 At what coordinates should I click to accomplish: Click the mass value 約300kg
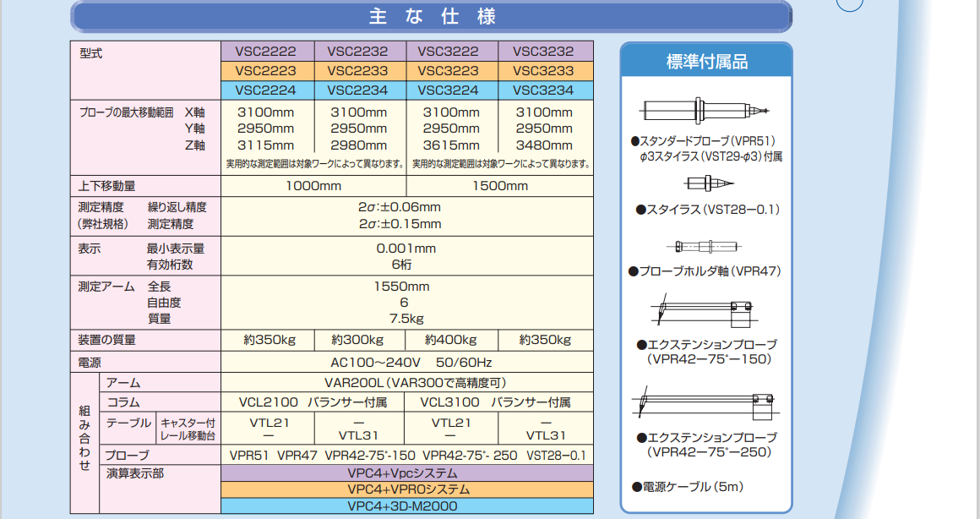tap(357, 340)
